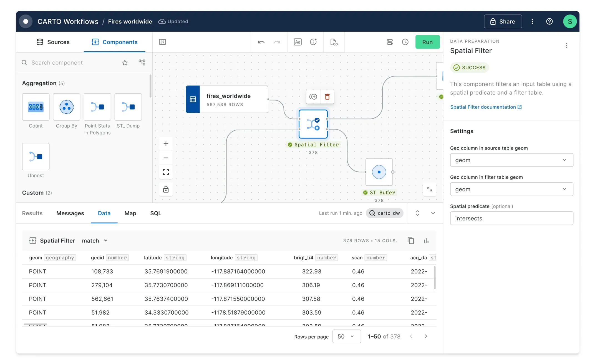Screen dimensions: 610x364
Task: Click the components panel vertical scrollbar
Action: click(x=150, y=86)
